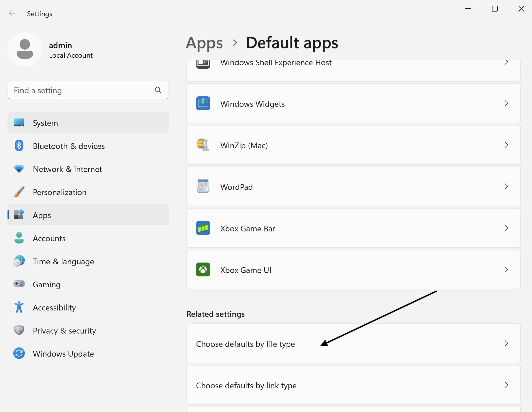Click the WordPad label
This screenshot has height=412, width=532.
click(237, 187)
